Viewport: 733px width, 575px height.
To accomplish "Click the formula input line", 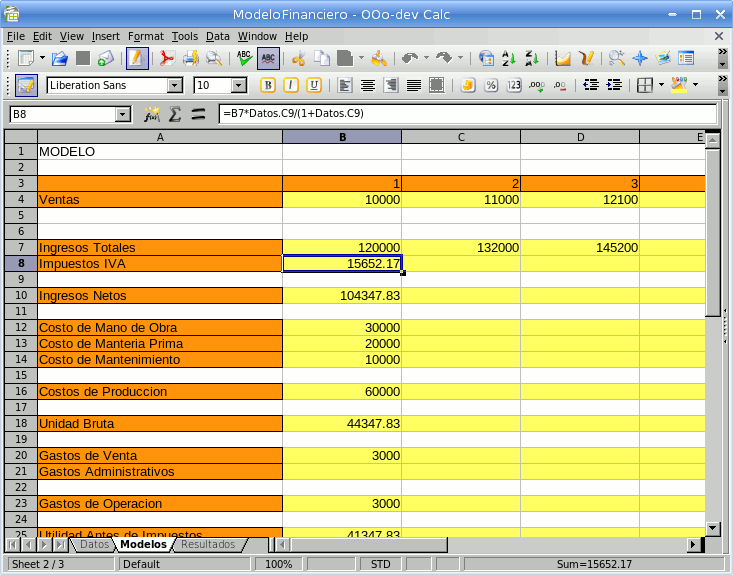I will (467, 114).
